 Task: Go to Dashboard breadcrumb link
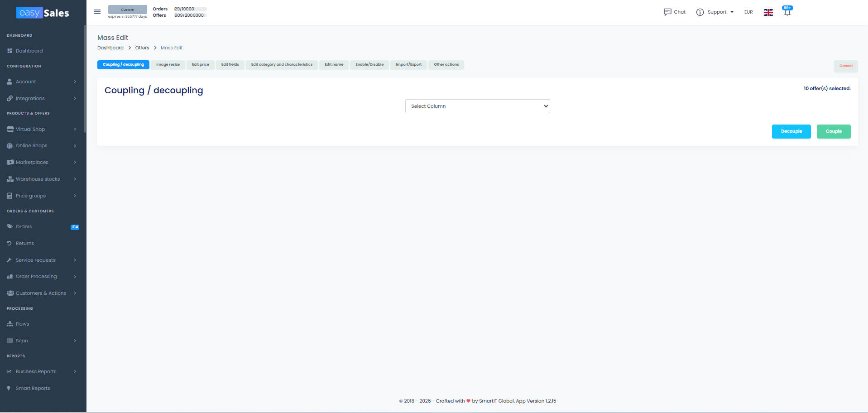[x=110, y=48]
